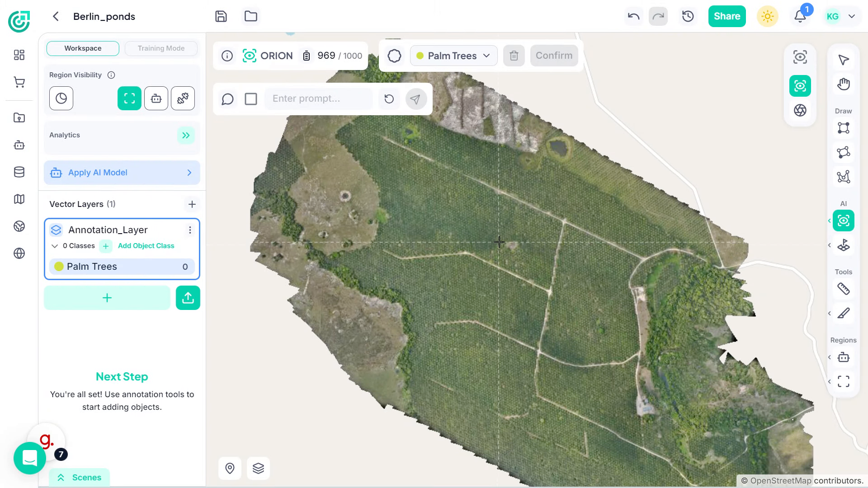This screenshot has width=868, height=488.
Task: Click the app logo in top corner
Action: pos(19,21)
